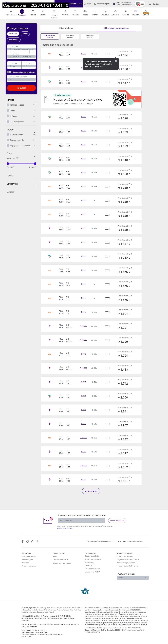
Task: Open the Instagram social icon in footer
Action: tap(27, 541)
